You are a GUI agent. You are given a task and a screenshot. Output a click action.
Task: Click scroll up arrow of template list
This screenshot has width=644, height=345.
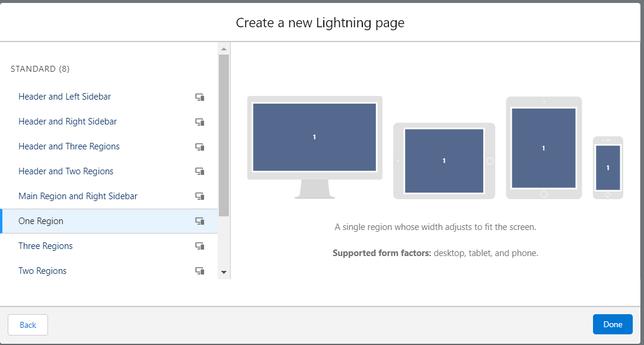tap(224, 49)
